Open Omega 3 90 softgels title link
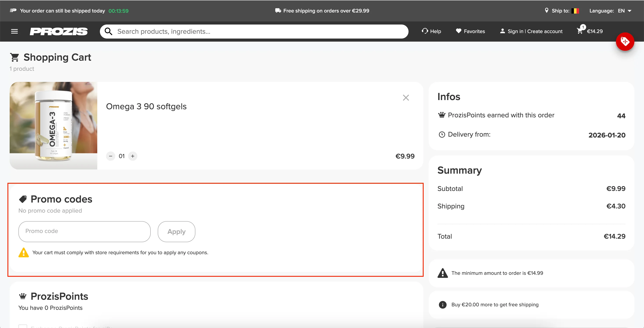 (146, 106)
